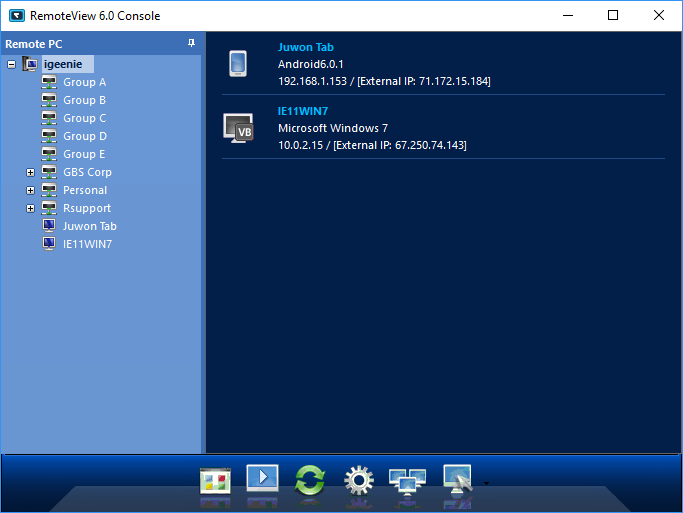The image size is (683, 513).
Task: Click the monitor with cursor icon
Action: tap(458, 479)
